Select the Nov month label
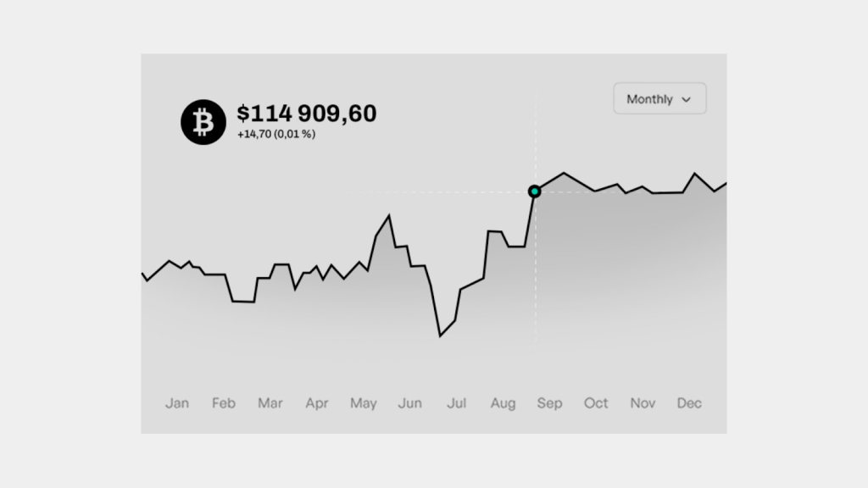This screenshot has height=488, width=868. (643, 403)
